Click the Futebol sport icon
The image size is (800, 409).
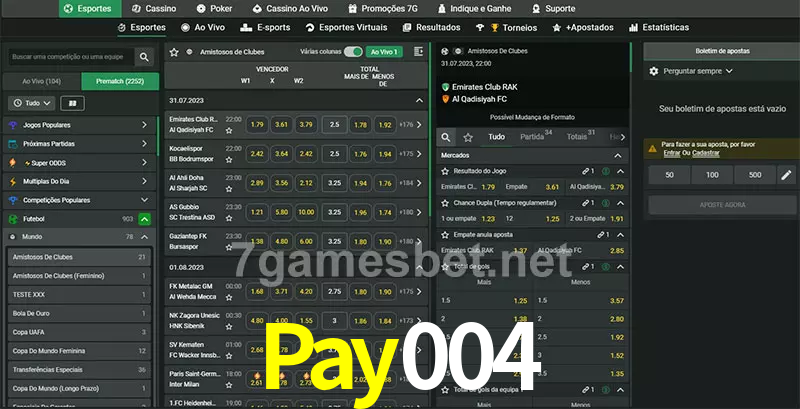(x=13, y=219)
